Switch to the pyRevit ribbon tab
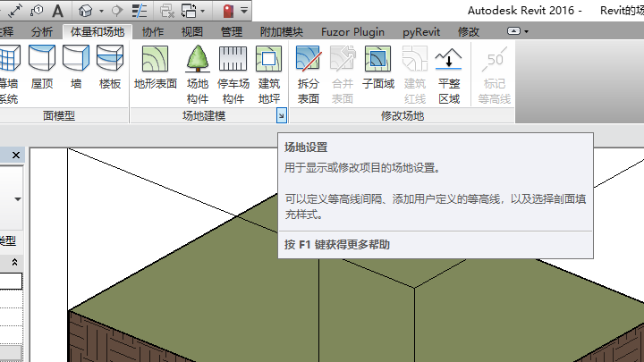 [x=421, y=31]
